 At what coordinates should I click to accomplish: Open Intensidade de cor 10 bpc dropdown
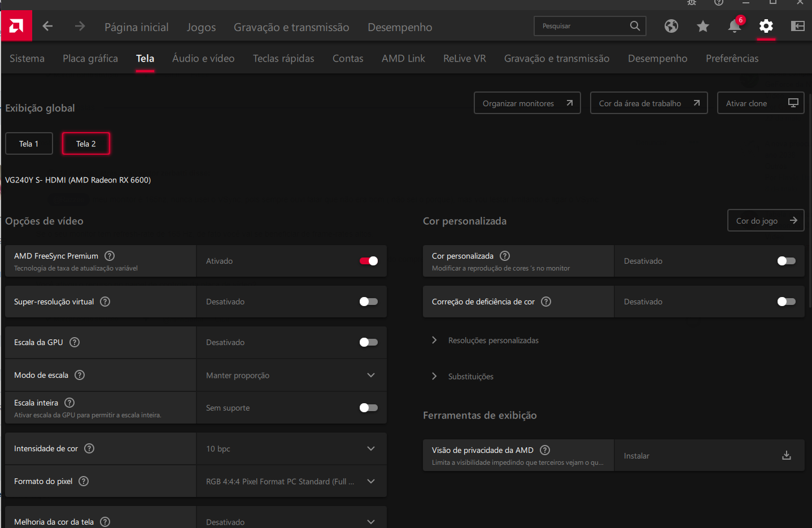click(x=291, y=448)
